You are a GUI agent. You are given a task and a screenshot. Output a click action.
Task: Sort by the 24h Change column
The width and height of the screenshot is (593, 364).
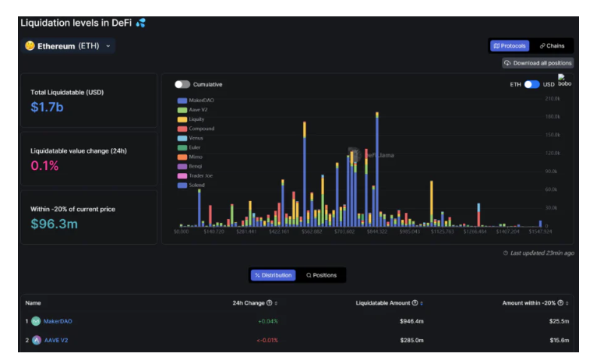coord(276,303)
